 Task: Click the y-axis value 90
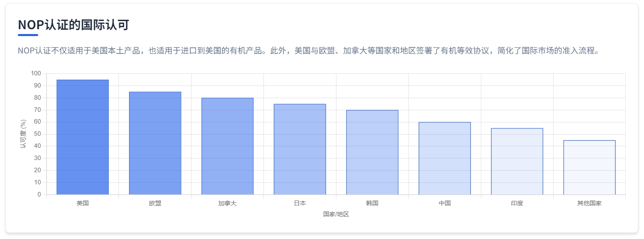coord(37,85)
